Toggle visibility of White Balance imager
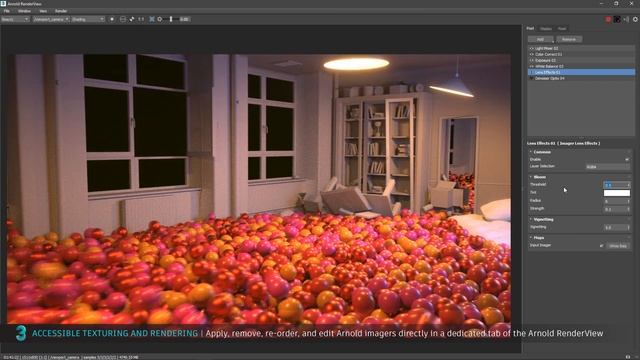Image resolution: width=640 pixels, height=360 pixels. (x=531, y=66)
